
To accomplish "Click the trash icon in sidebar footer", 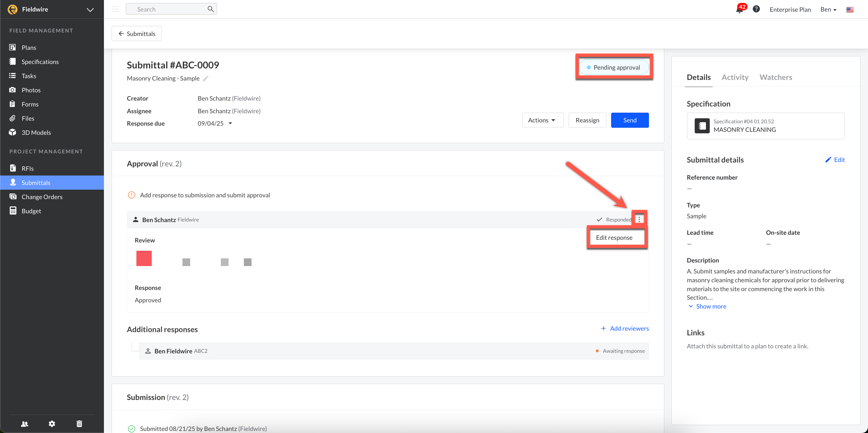I will 79,424.
